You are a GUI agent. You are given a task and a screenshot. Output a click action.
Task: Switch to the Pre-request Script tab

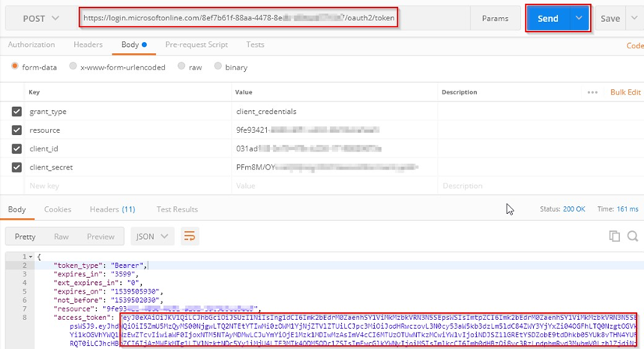click(x=194, y=45)
